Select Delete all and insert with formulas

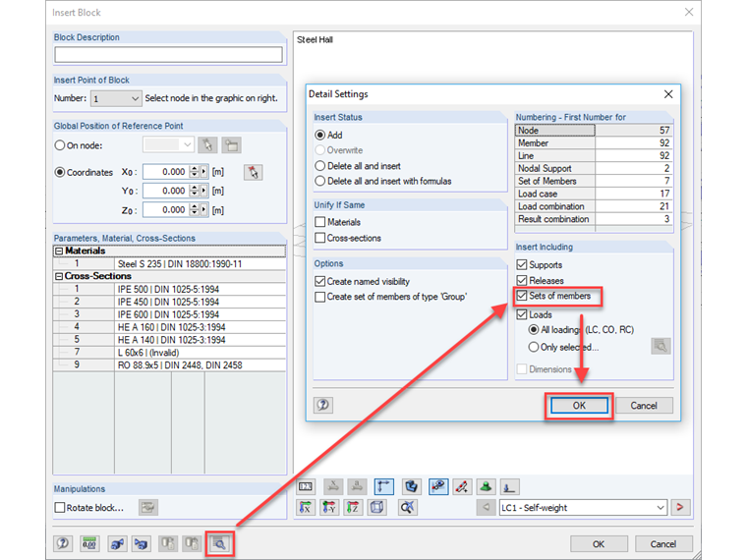coord(383,181)
